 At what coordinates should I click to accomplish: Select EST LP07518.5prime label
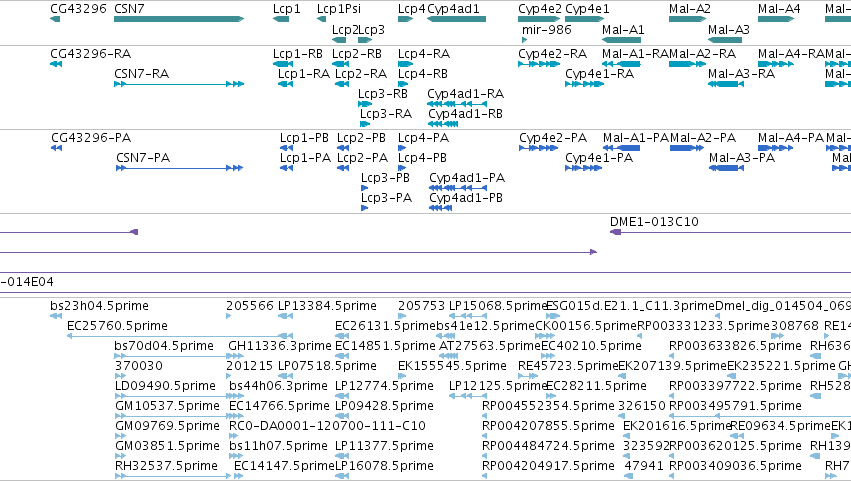point(327,366)
